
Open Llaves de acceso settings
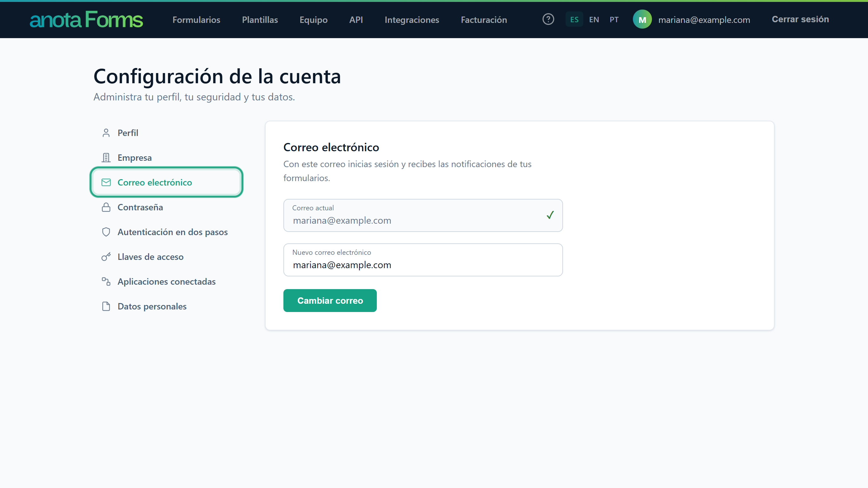pyautogui.click(x=166, y=256)
